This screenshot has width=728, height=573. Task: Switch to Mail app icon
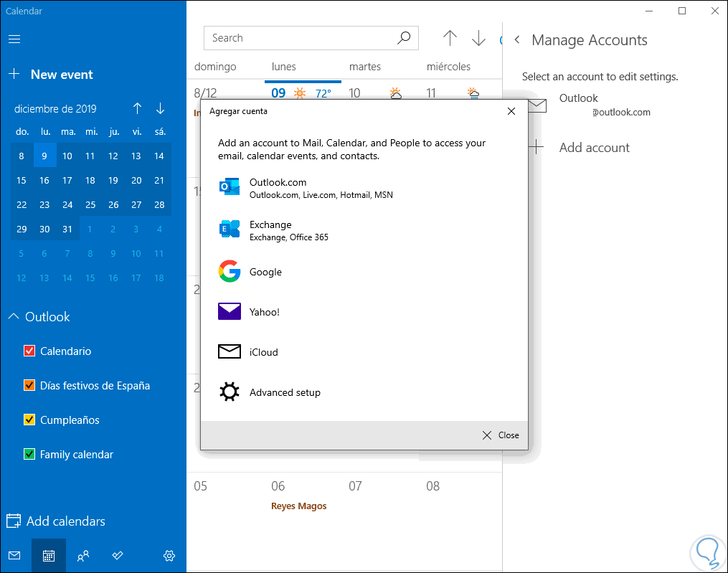click(14, 555)
